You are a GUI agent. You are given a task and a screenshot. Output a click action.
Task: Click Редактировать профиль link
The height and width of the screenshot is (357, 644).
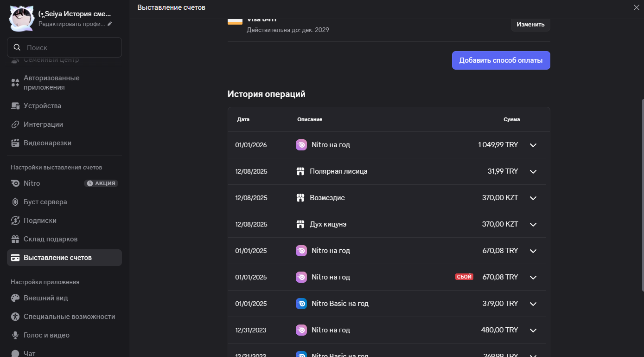pyautogui.click(x=75, y=24)
